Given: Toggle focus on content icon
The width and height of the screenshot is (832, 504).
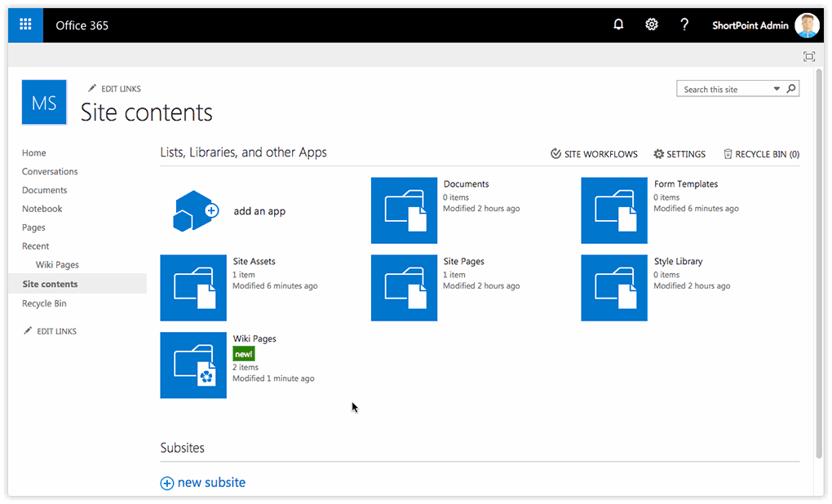Looking at the screenshot, I should click(x=808, y=56).
